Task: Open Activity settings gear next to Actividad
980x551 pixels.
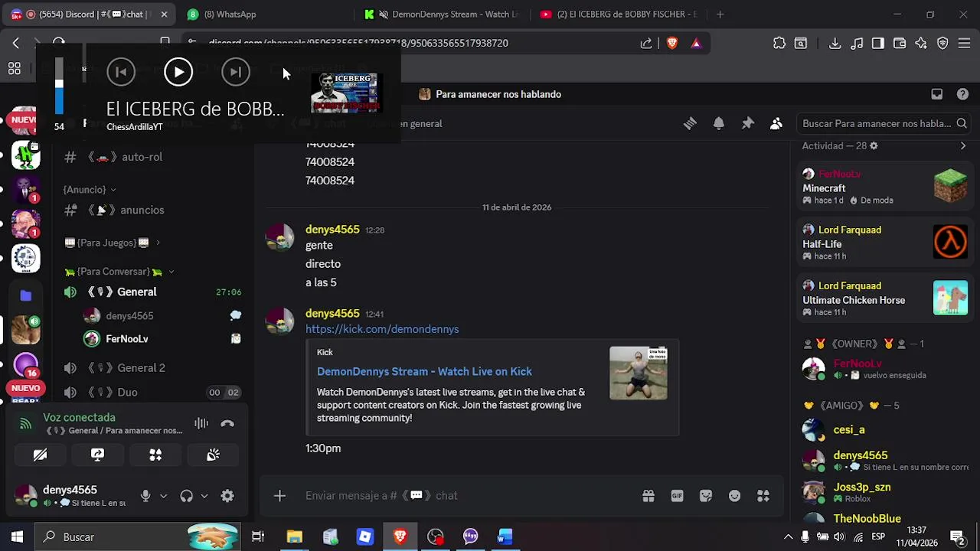Action: tap(874, 145)
